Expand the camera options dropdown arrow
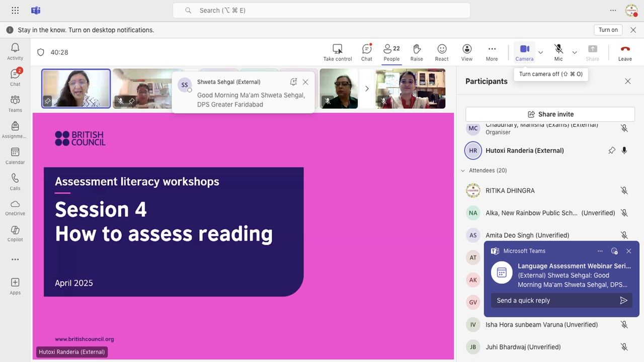This screenshot has height=362, width=644. (x=540, y=52)
